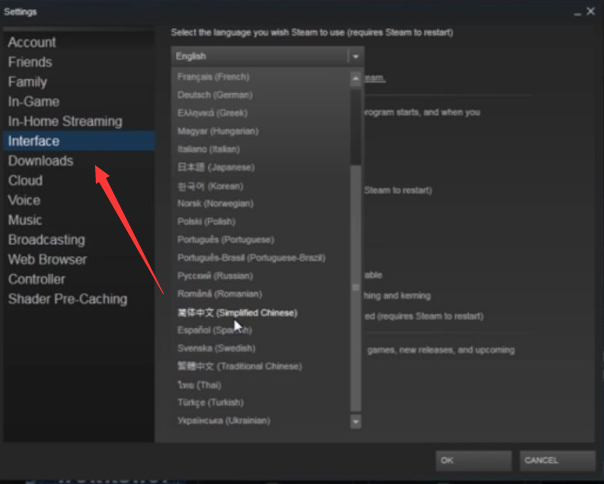Open In-Home Streaming settings
604x484 pixels.
(x=79, y=121)
